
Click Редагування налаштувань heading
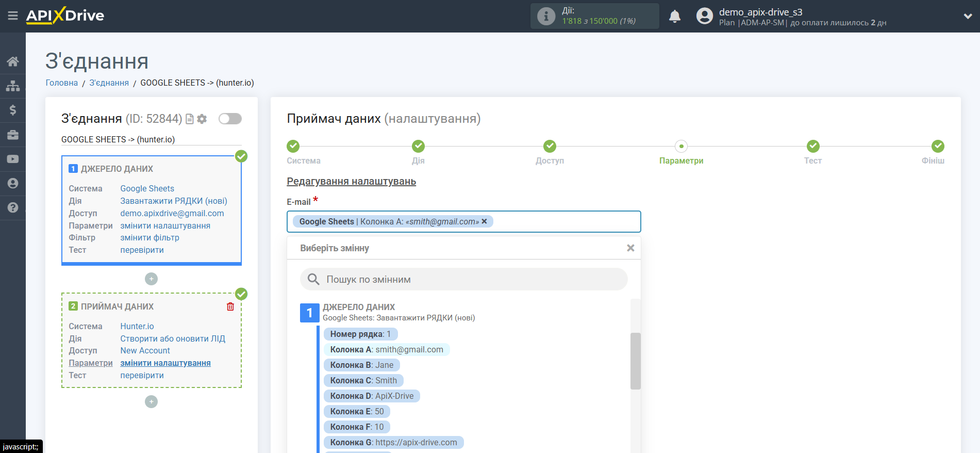tap(352, 181)
